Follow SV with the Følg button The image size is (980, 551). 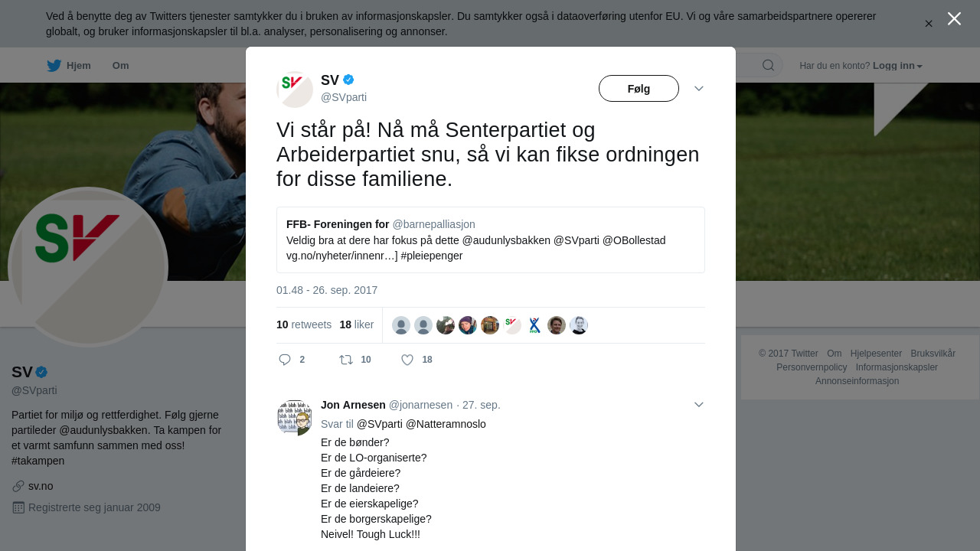tap(639, 89)
